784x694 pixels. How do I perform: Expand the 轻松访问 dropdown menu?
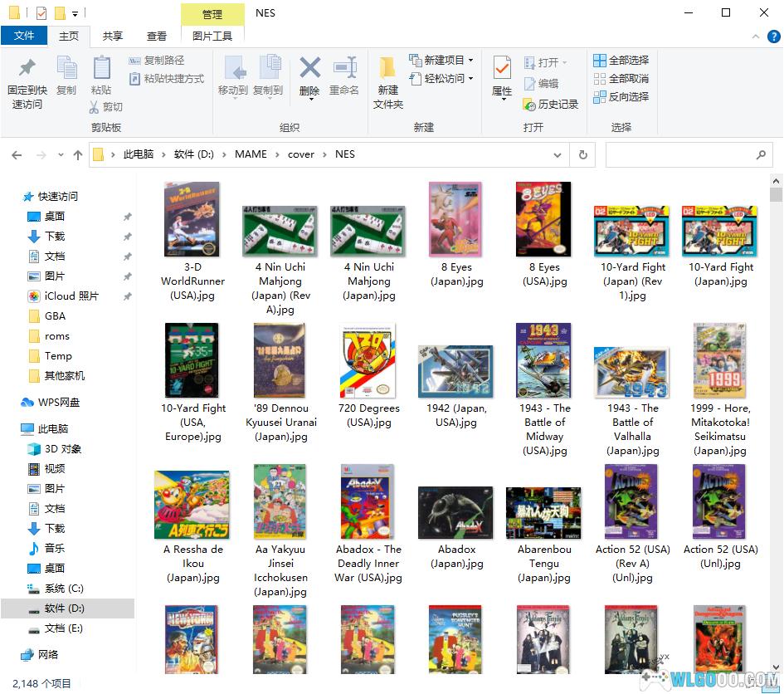click(x=442, y=79)
